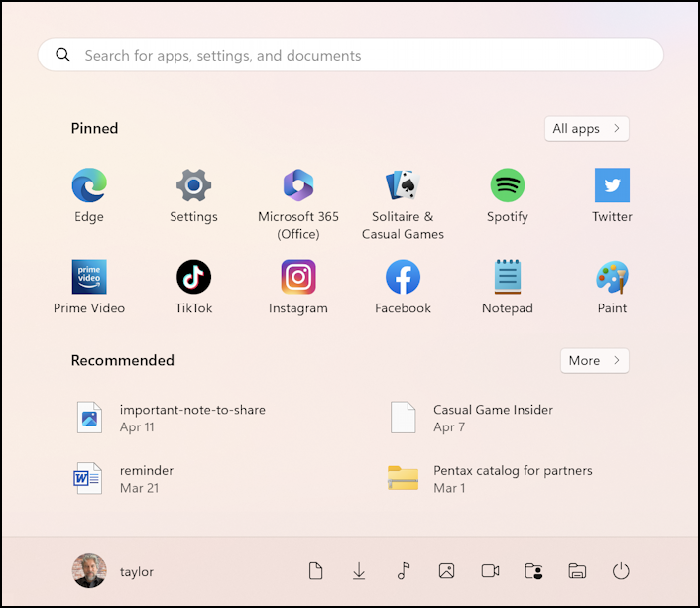Open the reminder Word document
The width and height of the screenshot is (700, 608).
[123, 478]
